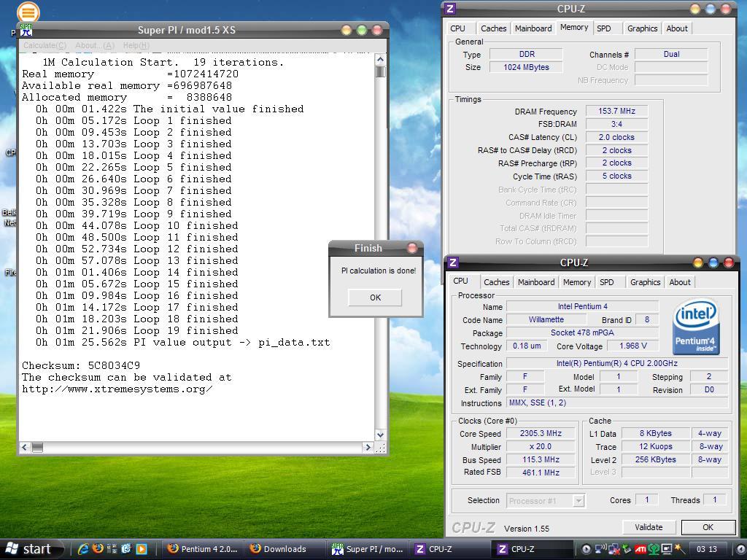Image resolution: width=747 pixels, height=560 pixels.
Task: Activate the second CPU-Z taskbar button
Action: pyautogui.click(x=532, y=549)
